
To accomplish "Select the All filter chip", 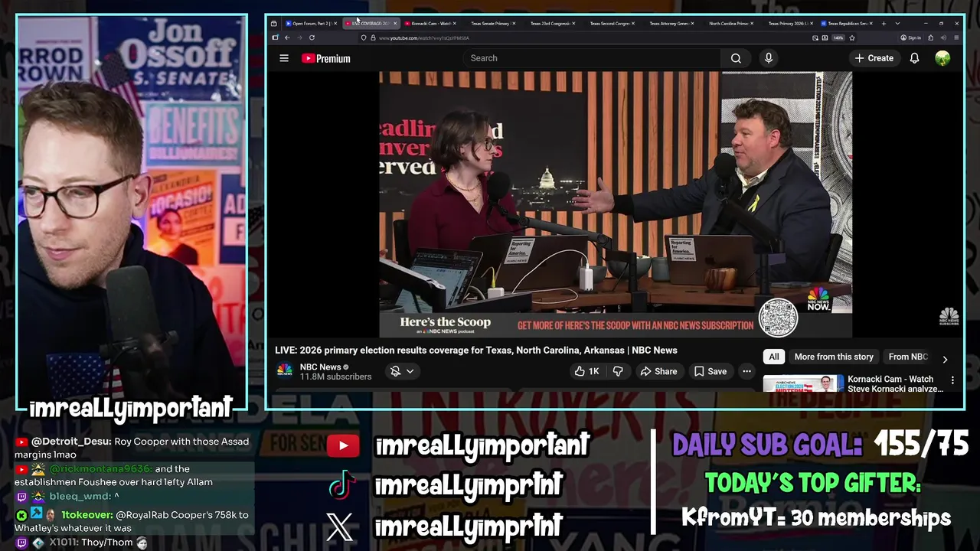I will (774, 357).
